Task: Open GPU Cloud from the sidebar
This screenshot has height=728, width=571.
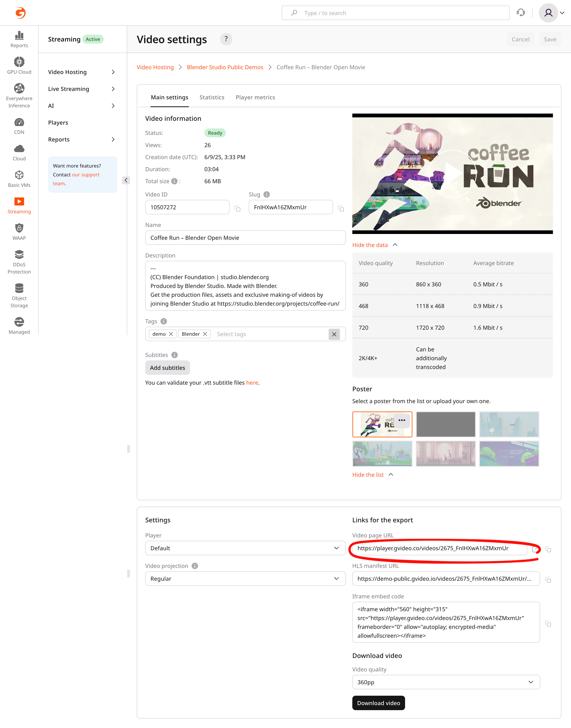Action: [x=19, y=65]
